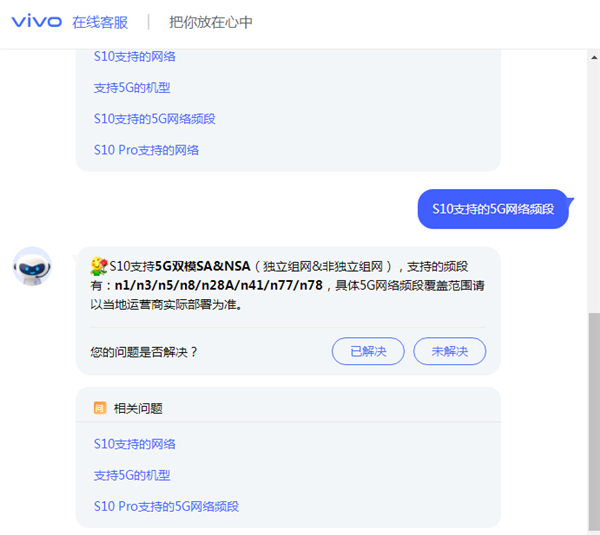
Task: Open lower S10支持的网络 related link
Action: (x=135, y=444)
